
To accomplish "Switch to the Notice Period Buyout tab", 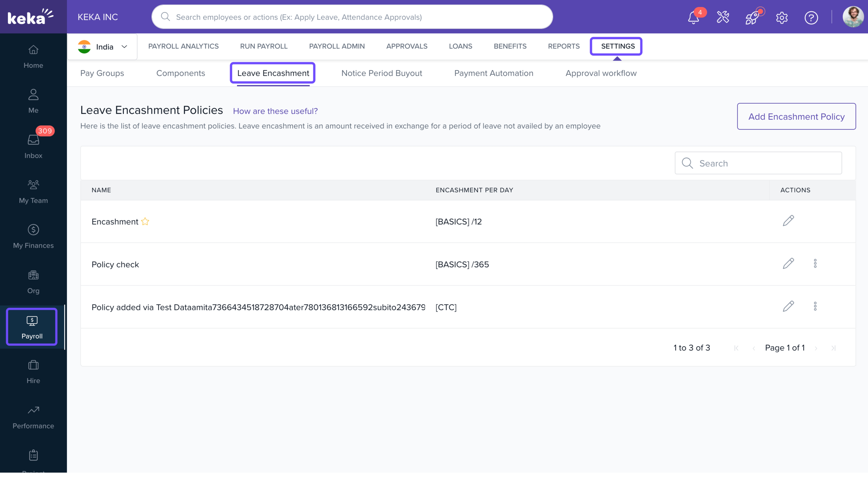I will pyautogui.click(x=381, y=73).
